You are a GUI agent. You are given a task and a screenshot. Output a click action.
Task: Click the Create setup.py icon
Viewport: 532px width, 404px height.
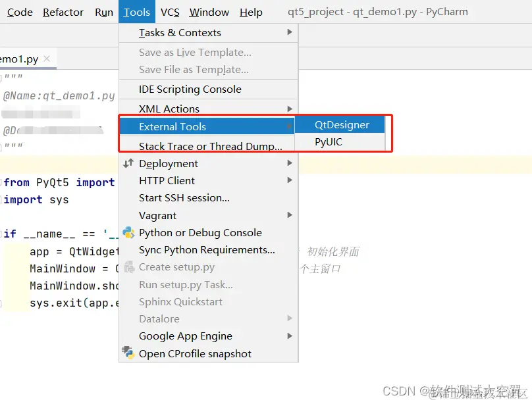129,267
